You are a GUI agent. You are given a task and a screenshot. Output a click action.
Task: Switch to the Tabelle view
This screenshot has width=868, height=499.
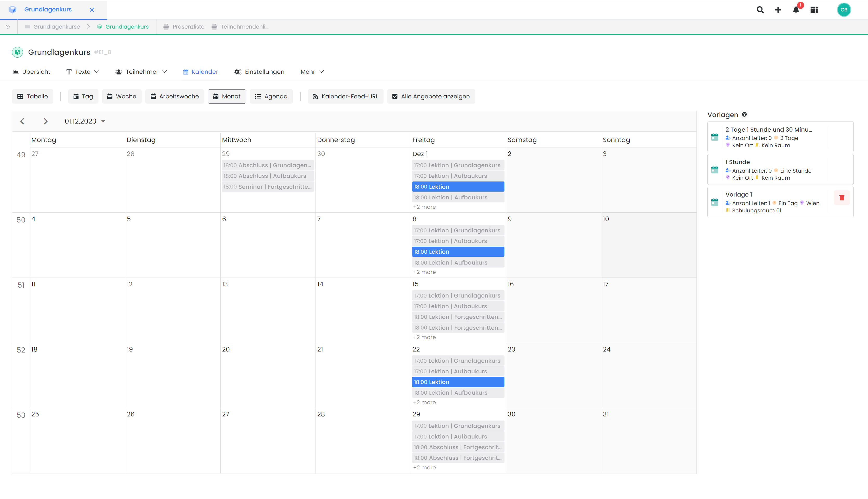[x=32, y=96]
